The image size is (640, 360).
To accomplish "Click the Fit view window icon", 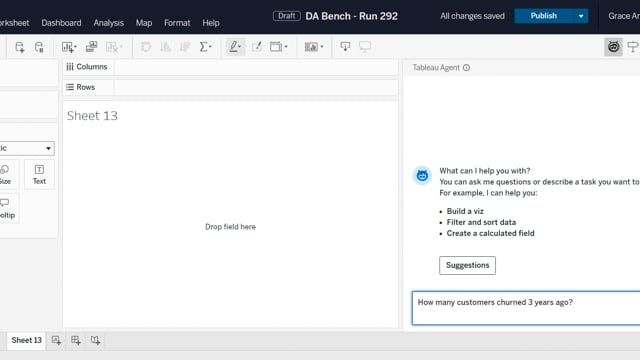I will pyautogui.click(x=276, y=47).
